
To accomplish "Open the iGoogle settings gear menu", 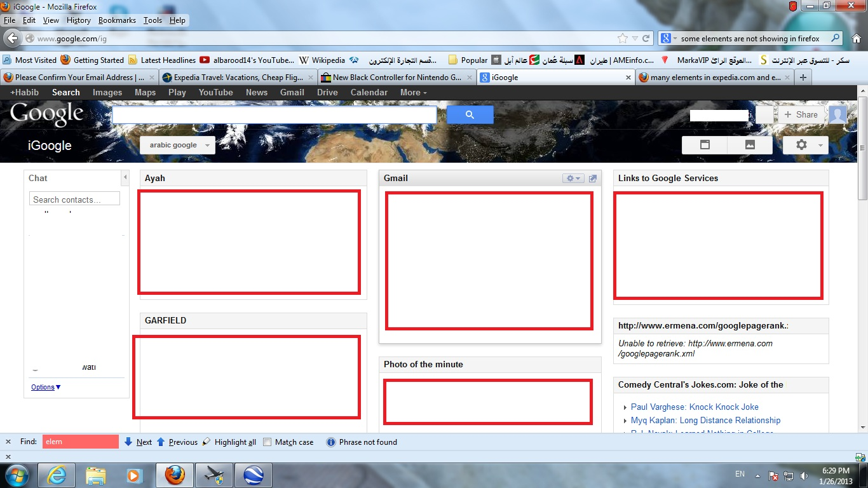I will (x=805, y=145).
